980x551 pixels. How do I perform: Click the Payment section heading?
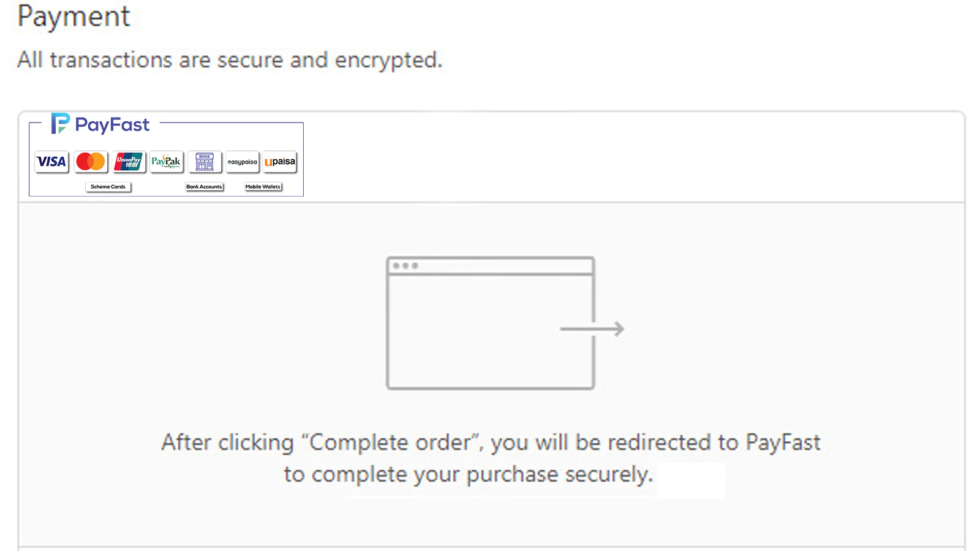(x=73, y=17)
